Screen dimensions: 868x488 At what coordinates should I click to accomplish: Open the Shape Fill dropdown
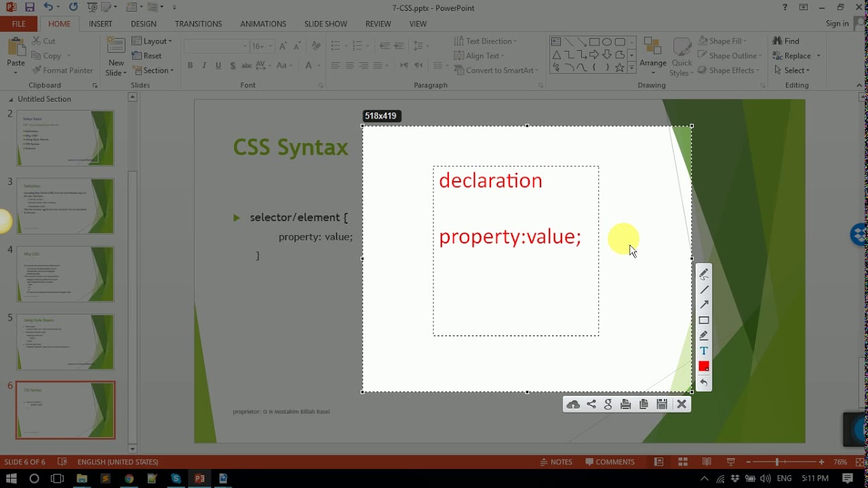pyautogui.click(x=723, y=41)
